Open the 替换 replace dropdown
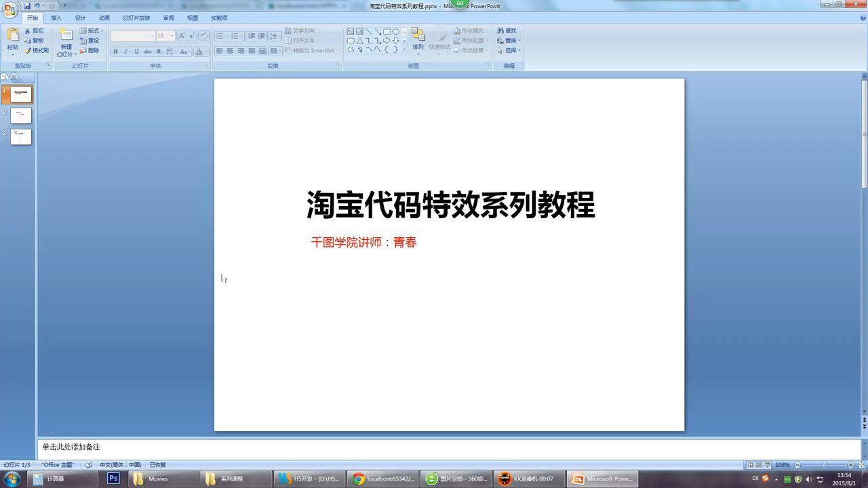 (509, 41)
